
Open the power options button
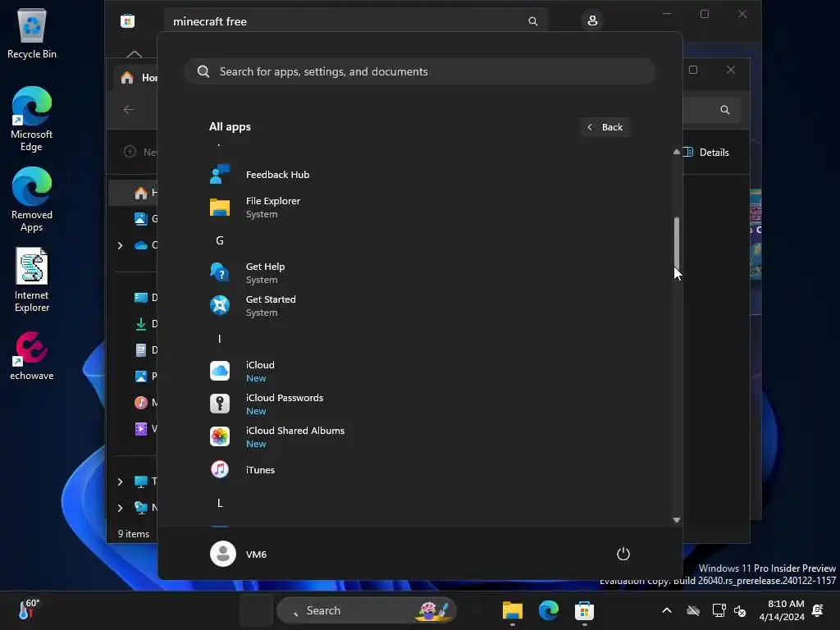(623, 554)
